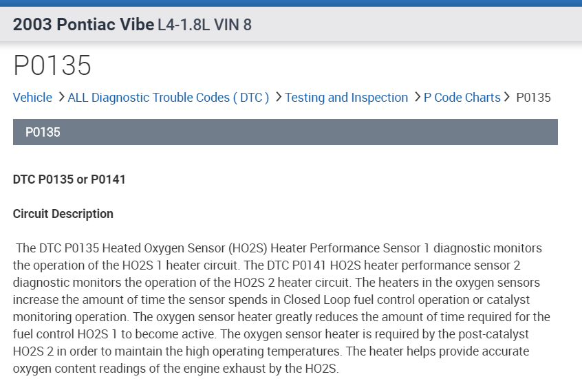Click the Circuit Description heading

(63, 214)
